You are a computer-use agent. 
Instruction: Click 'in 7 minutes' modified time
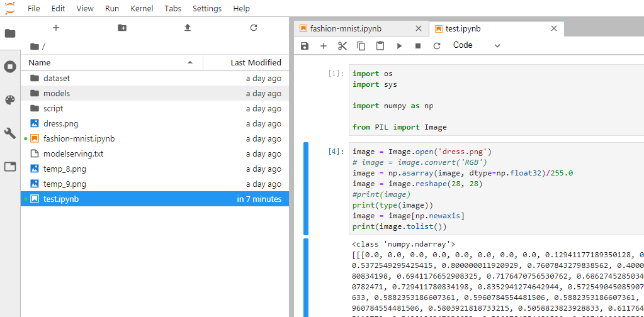[x=259, y=199]
